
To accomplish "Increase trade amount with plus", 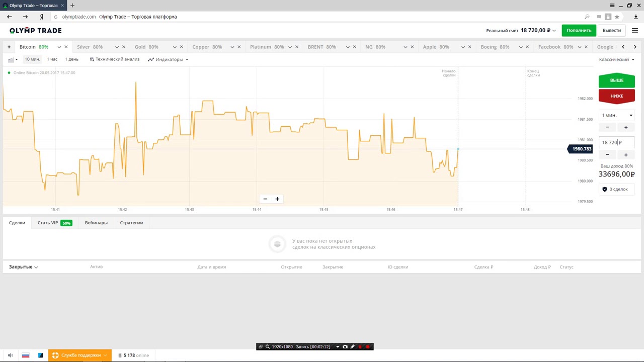I will (x=626, y=155).
